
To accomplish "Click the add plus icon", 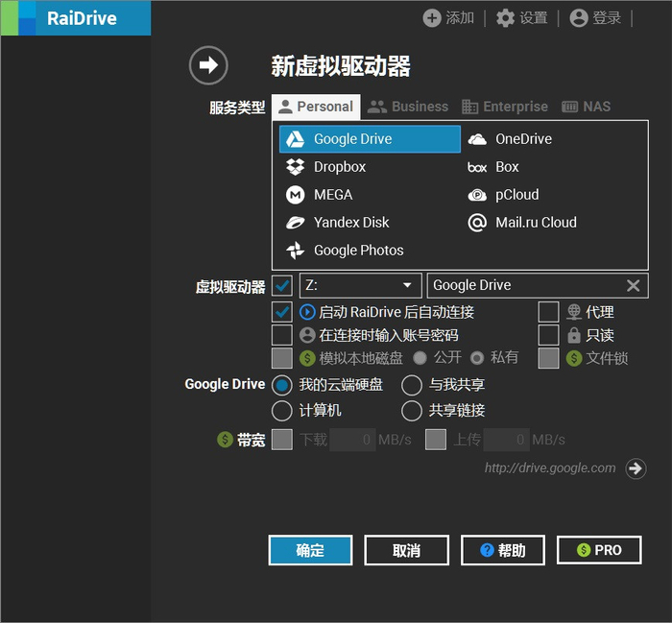I will point(432,18).
